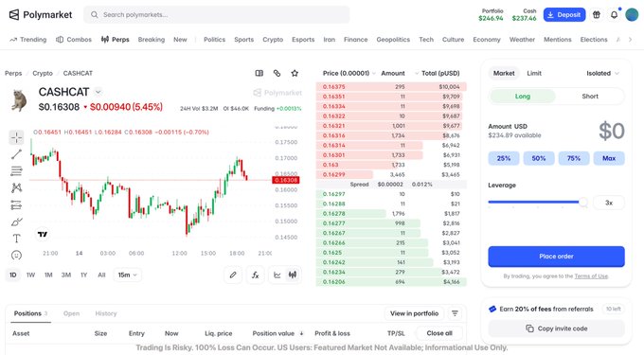Click the 0.16375 ask price row
Screen dimensions: 644x355
pos(391,86)
